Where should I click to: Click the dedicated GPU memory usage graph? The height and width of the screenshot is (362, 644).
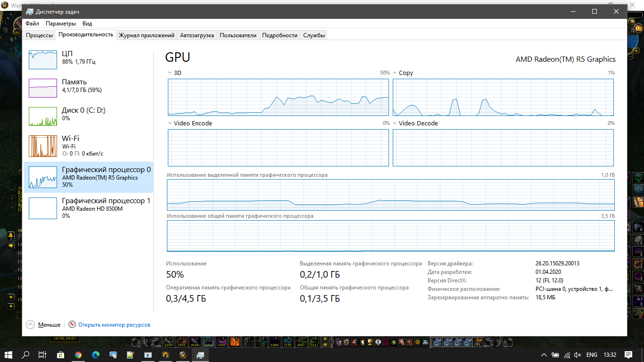click(390, 195)
